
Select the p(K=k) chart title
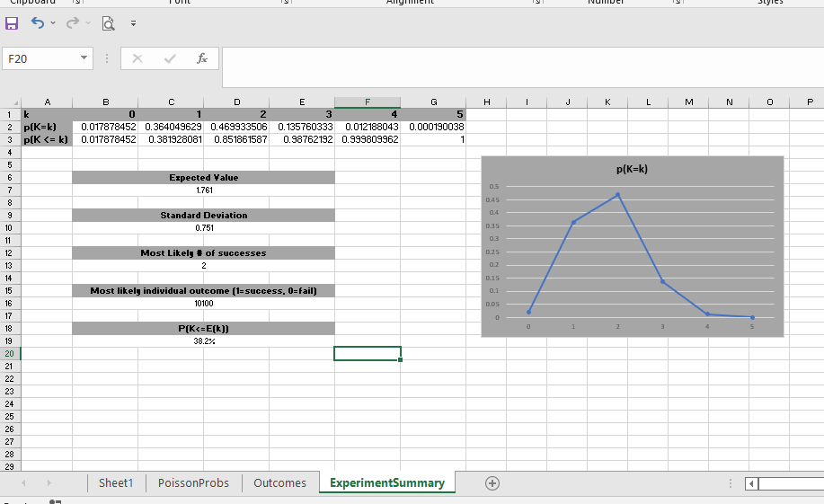(633, 169)
